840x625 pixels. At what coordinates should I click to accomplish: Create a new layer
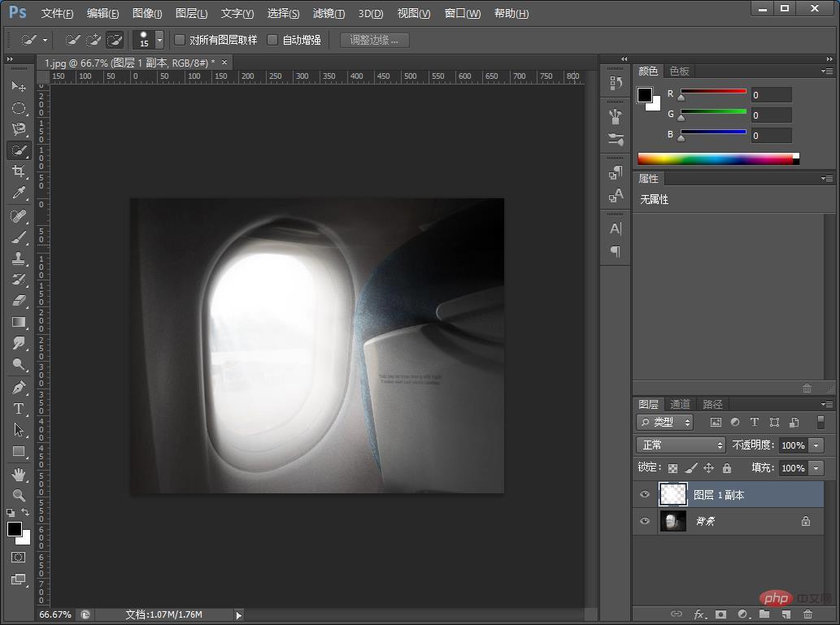pos(786,614)
